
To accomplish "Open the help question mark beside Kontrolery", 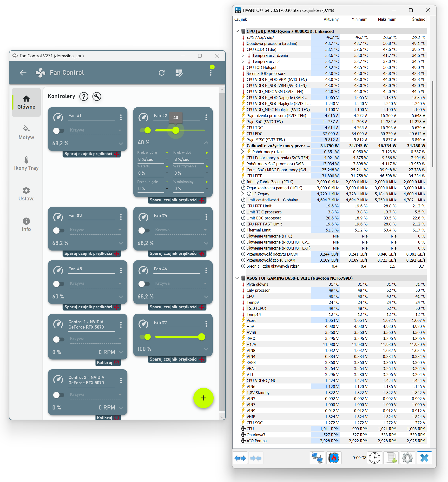I will click(x=84, y=97).
